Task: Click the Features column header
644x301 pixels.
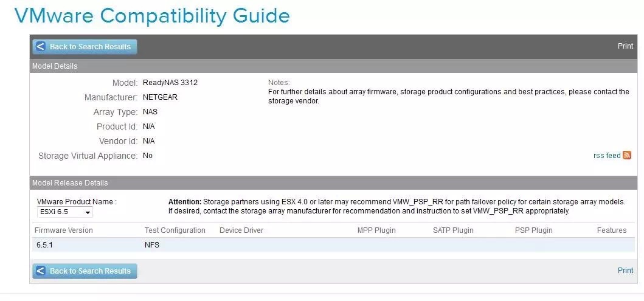Action: coord(612,230)
